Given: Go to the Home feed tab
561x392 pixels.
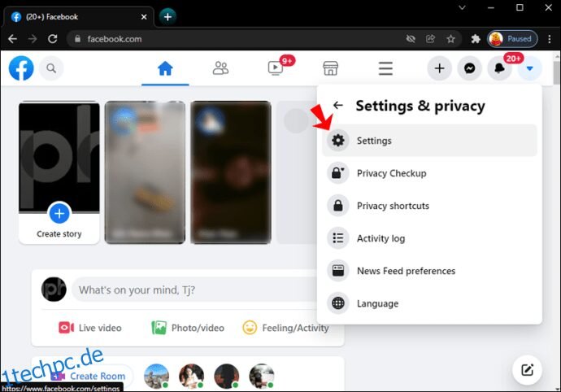Looking at the screenshot, I should pos(165,68).
